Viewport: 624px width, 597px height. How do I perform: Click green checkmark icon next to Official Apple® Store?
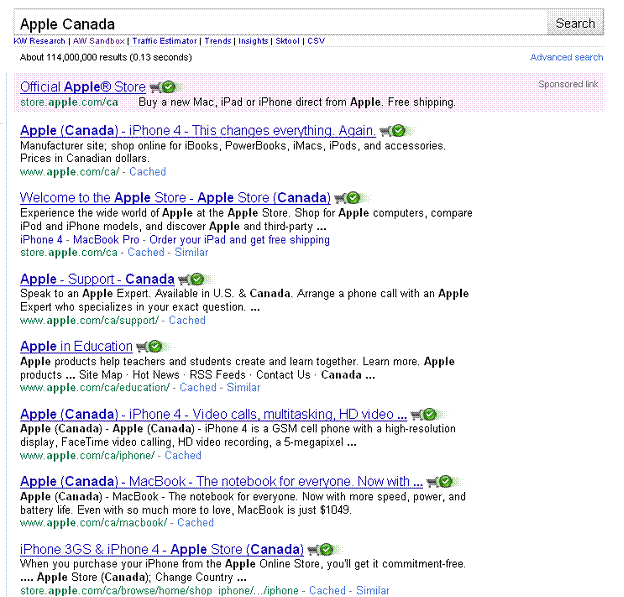169,88
